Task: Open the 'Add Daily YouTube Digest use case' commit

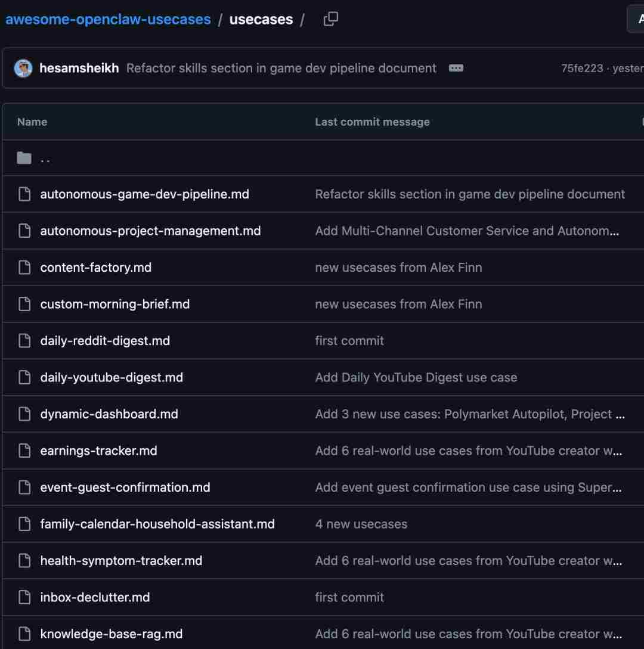Action: (416, 377)
